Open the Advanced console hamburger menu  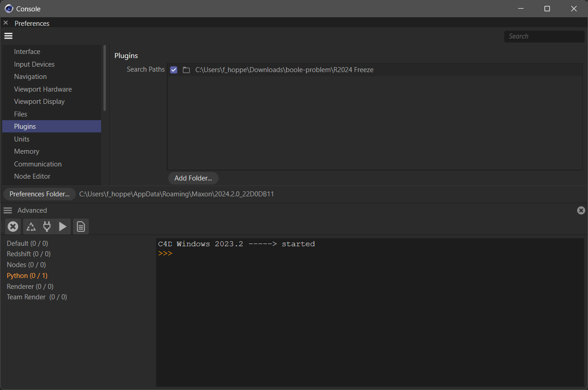coord(8,210)
